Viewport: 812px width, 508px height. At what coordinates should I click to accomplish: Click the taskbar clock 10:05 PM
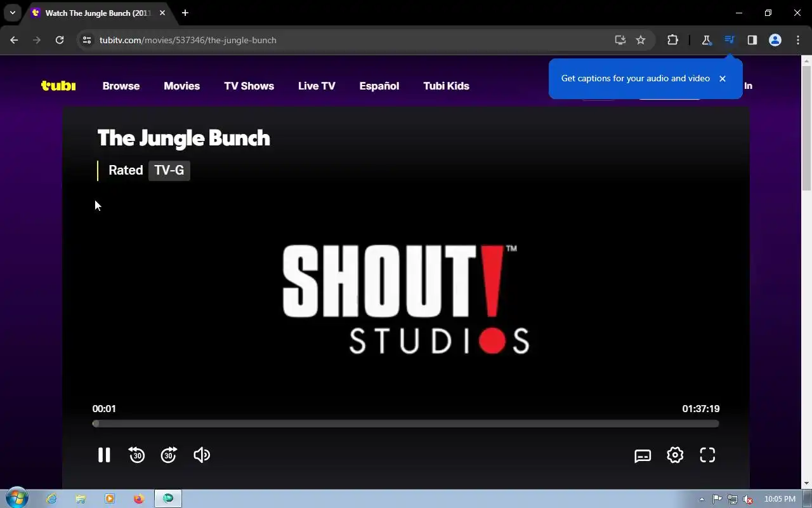[x=780, y=499]
